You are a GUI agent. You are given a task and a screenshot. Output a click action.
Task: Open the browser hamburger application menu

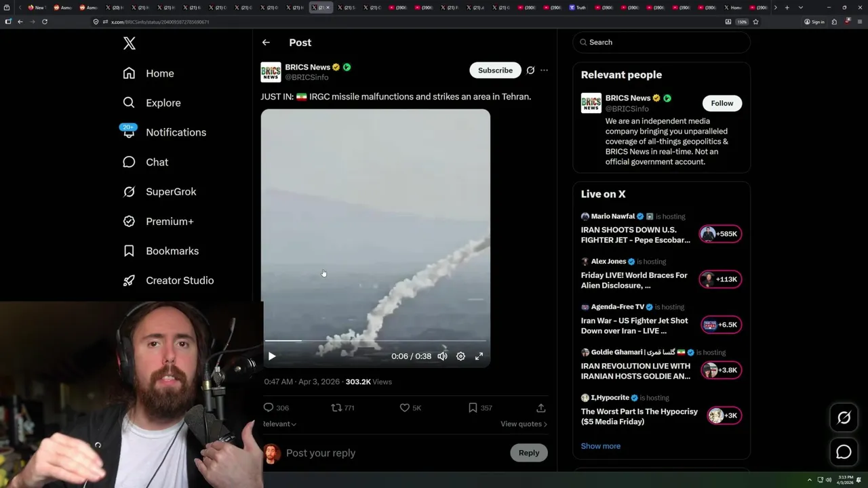pyautogui.click(x=861, y=22)
